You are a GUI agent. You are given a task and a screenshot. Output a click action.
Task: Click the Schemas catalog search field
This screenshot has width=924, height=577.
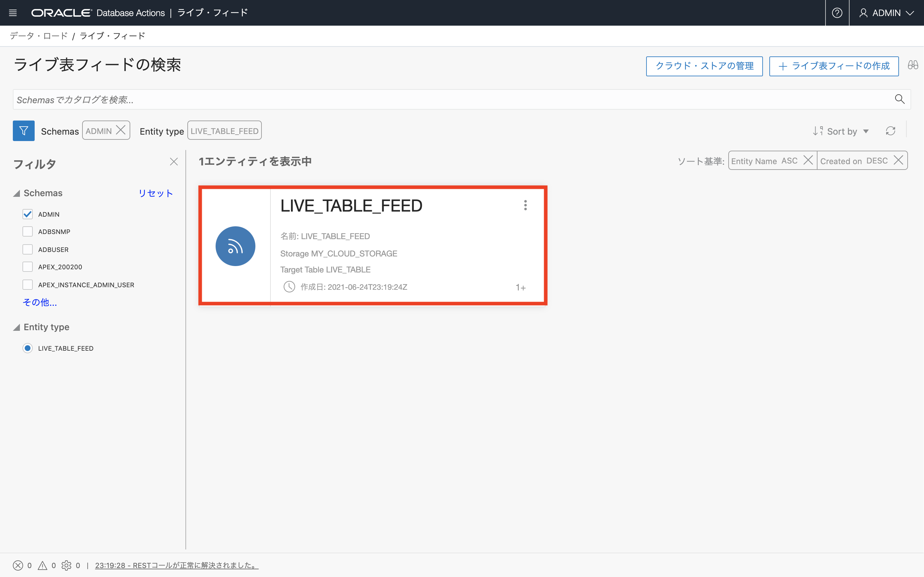450,100
